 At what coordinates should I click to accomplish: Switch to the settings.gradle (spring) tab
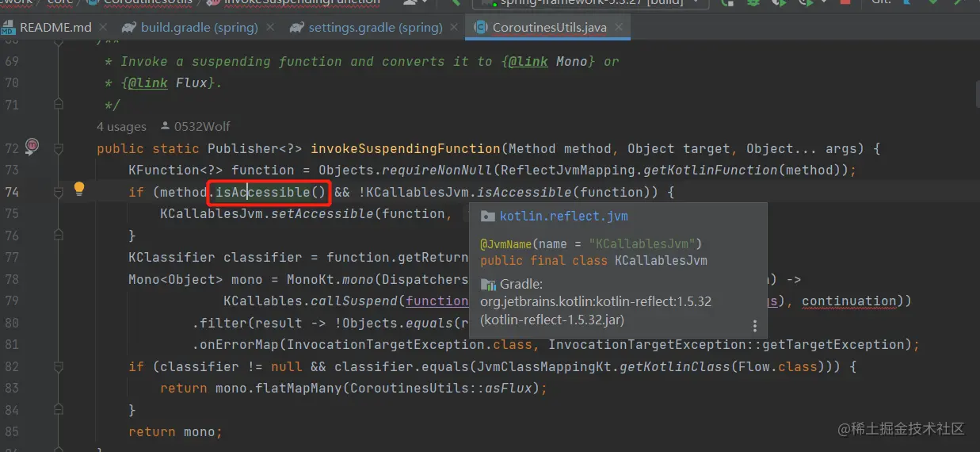pos(375,27)
